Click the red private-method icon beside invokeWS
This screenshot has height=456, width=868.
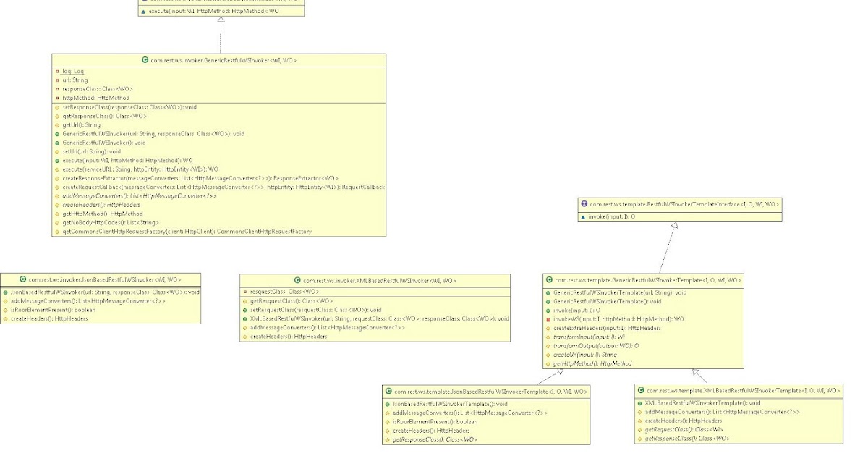coord(548,319)
